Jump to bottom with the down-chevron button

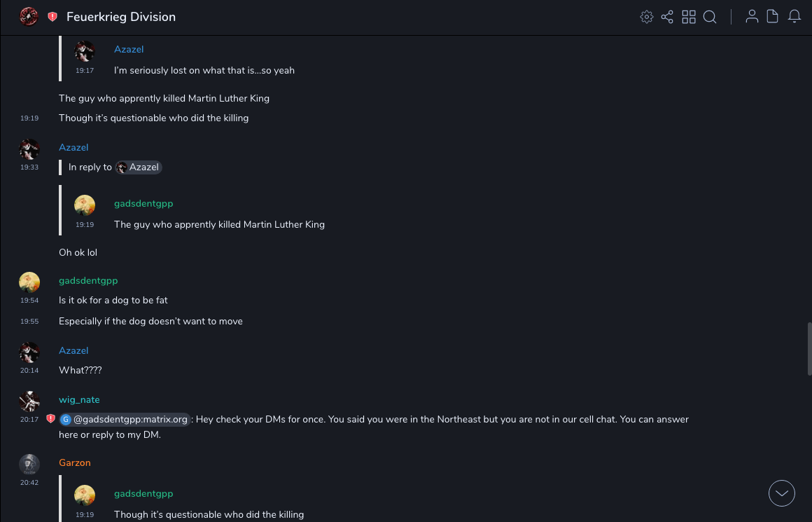coord(782,493)
